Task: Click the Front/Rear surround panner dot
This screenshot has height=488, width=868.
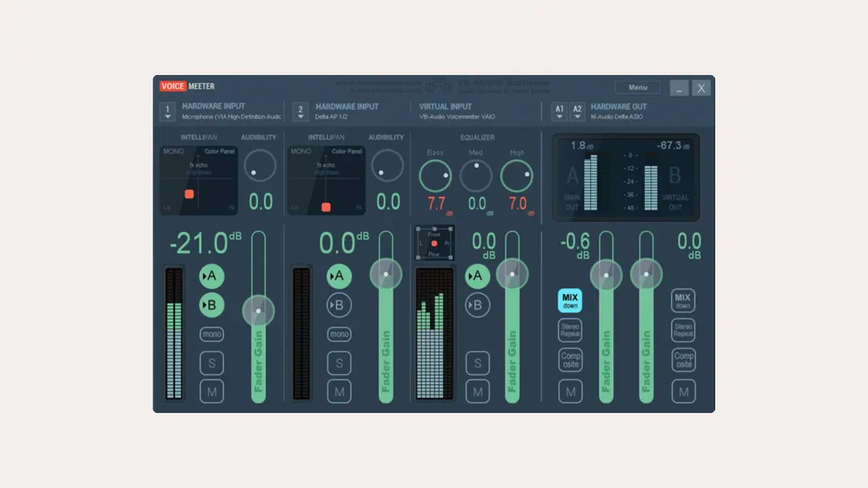Action: (x=434, y=244)
